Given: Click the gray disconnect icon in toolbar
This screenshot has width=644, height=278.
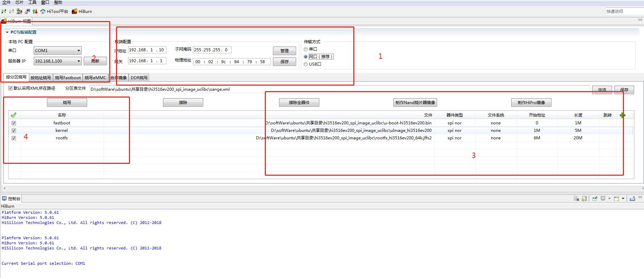Looking at the screenshot, I should point(12,11).
